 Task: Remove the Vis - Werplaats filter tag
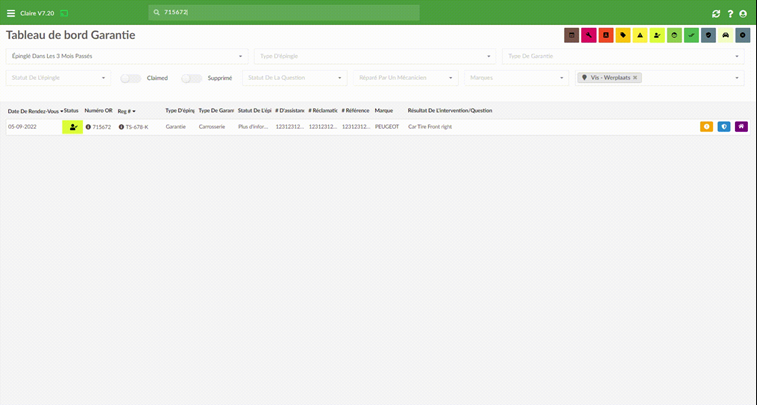point(635,78)
